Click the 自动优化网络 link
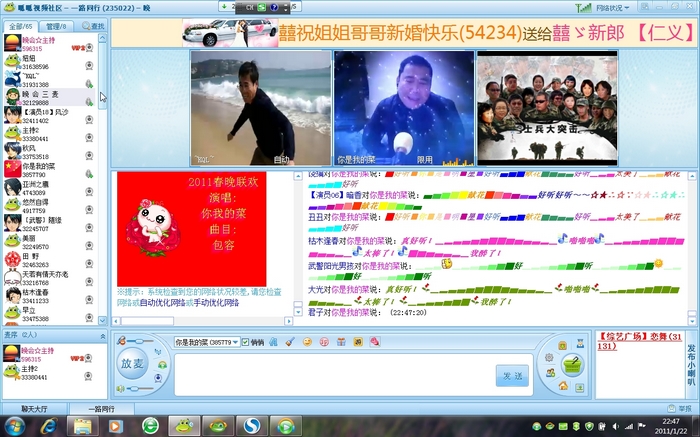Viewport: 700px width, 437px height. pos(163,303)
